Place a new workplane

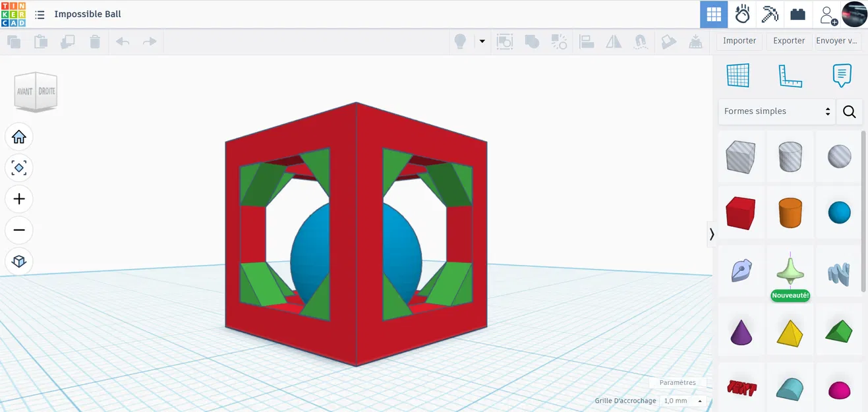pyautogui.click(x=738, y=75)
